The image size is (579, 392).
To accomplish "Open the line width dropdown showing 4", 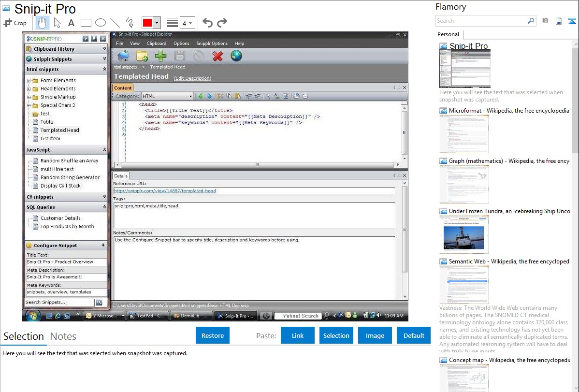I will point(187,23).
